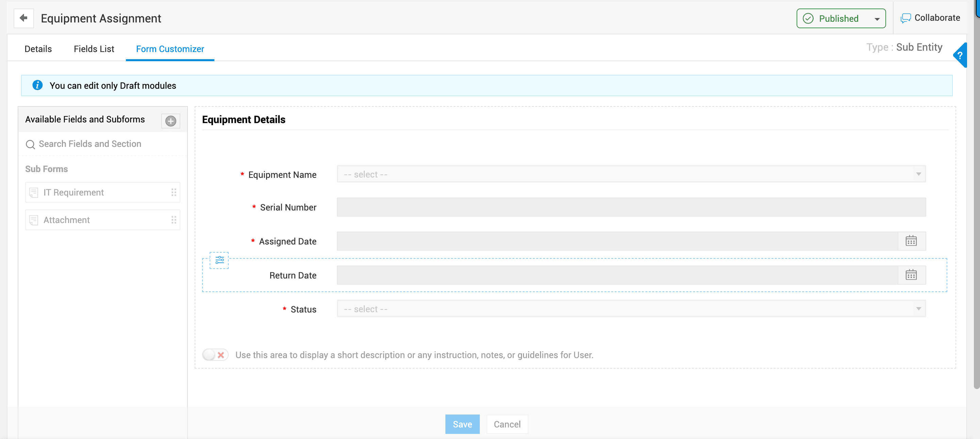Viewport: 980px width, 439px height.
Task: Click the Equipment Details section title
Action: click(244, 119)
